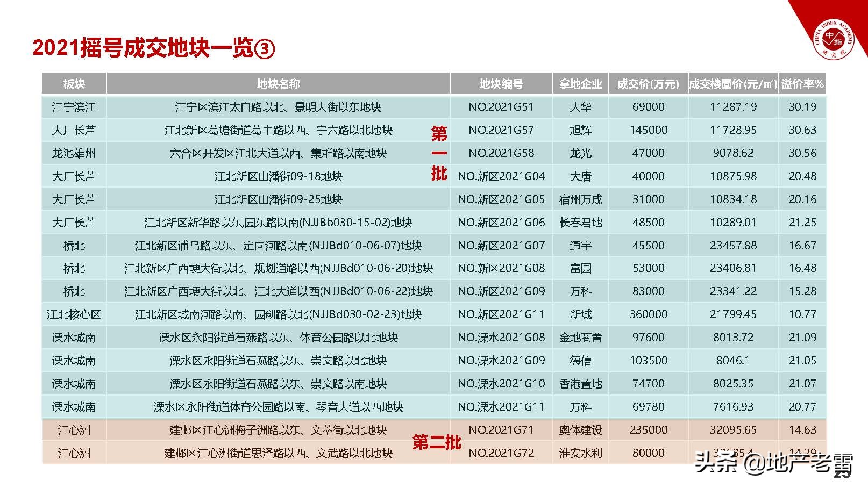Select the price cell 360000
868x488 pixels.
pos(648,314)
